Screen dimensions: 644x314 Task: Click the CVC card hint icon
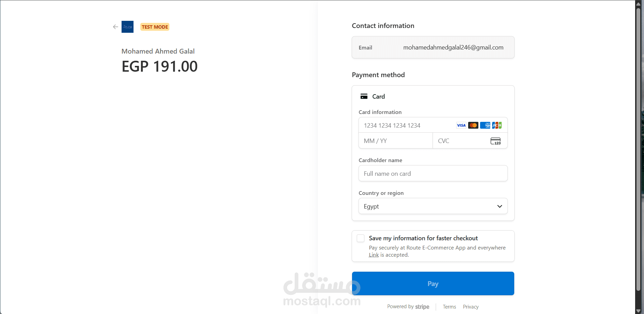(x=495, y=141)
